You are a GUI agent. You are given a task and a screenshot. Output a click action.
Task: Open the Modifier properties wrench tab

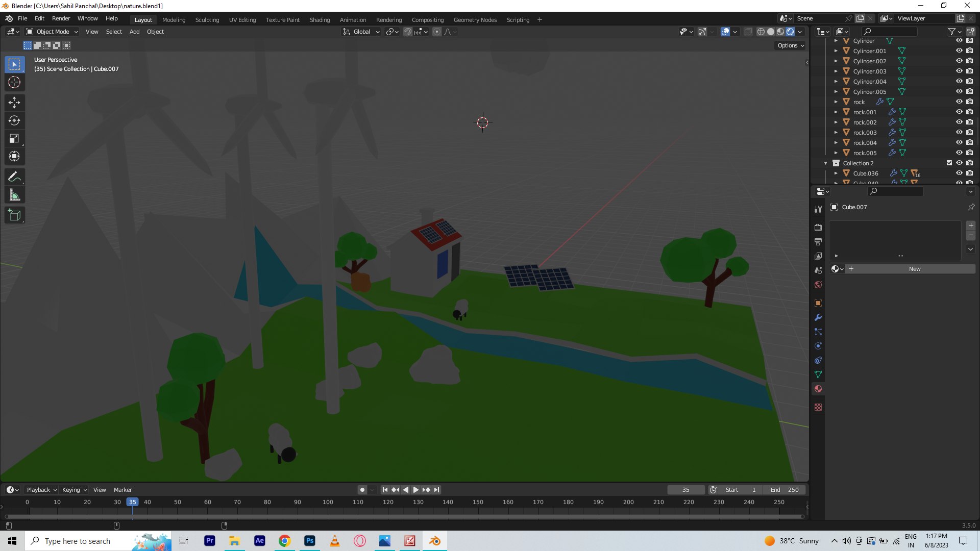click(x=818, y=317)
